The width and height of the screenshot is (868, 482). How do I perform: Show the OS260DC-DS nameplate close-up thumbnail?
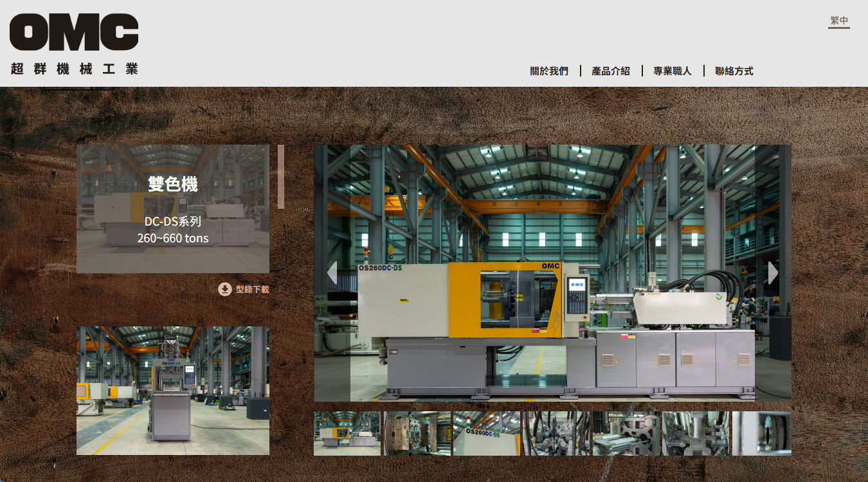pos(487,433)
